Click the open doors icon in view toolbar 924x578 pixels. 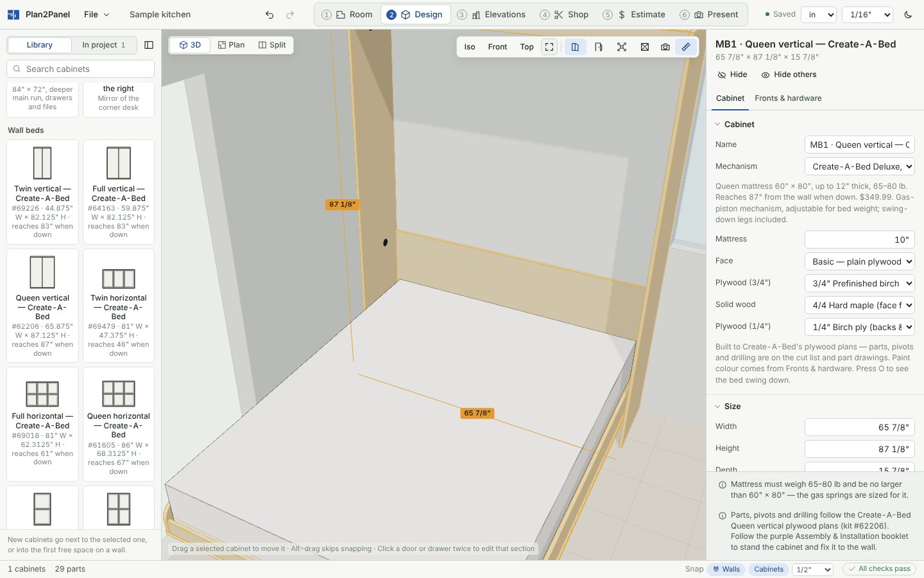575,47
